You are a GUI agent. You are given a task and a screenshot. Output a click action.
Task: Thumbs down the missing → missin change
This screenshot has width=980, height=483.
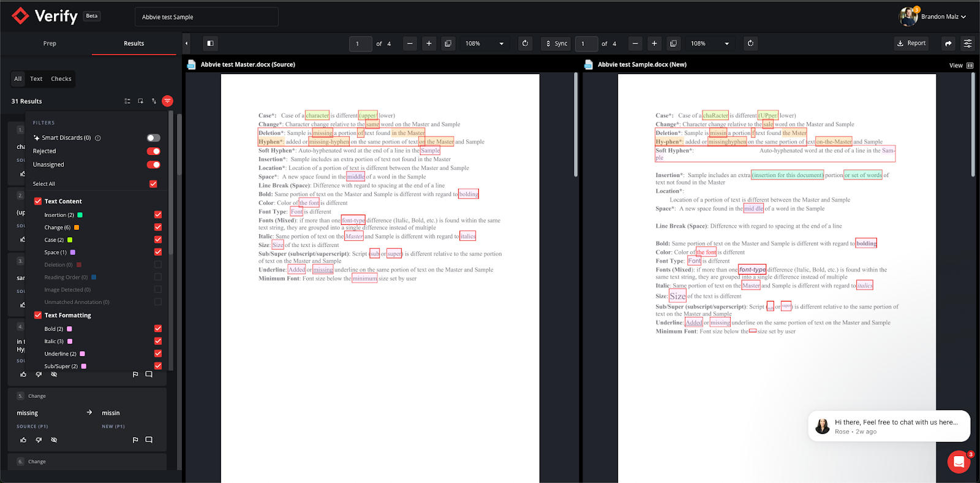point(39,440)
